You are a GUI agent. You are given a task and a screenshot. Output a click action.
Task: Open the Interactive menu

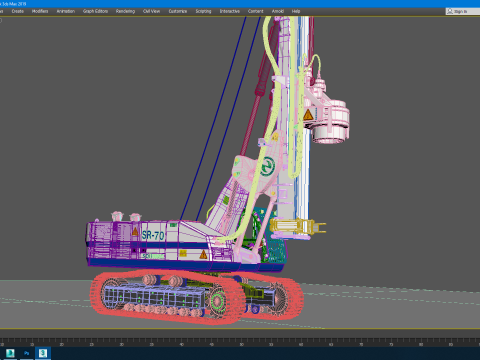(x=230, y=11)
